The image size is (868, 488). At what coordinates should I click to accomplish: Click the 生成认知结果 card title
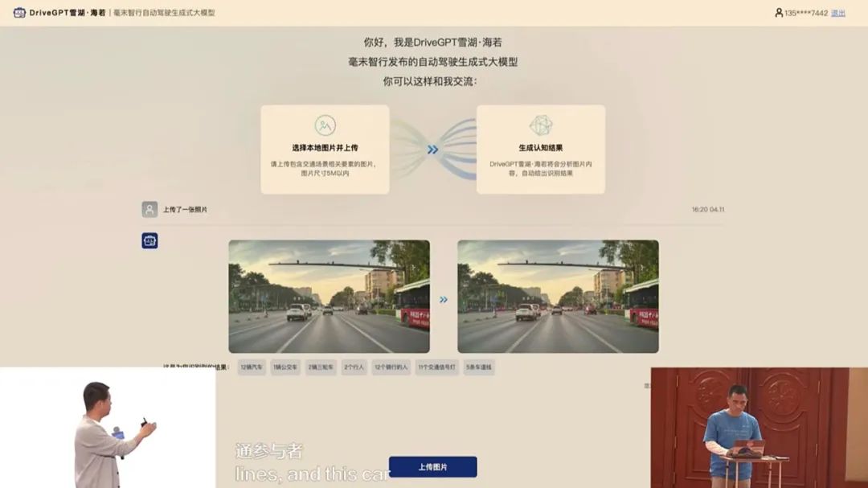pyautogui.click(x=541, y=148)
